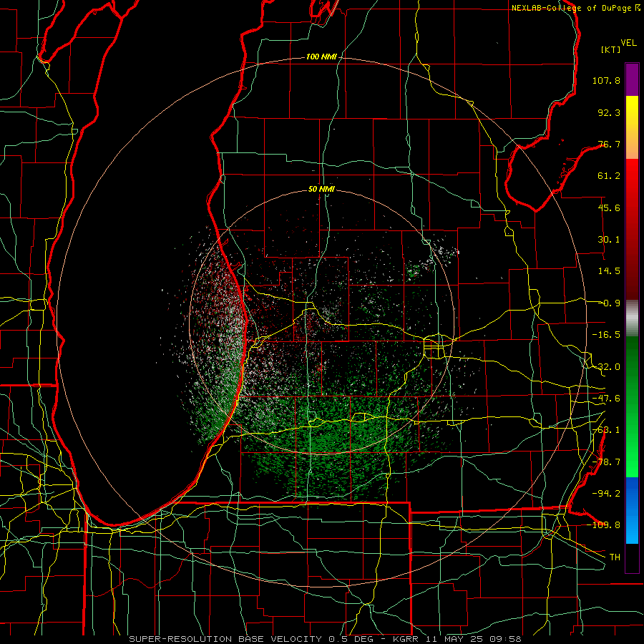Click the blue segment of the velocity scale
Viewport: 644px width, 644px height.
pyautogui.click(x=632, y=510)
